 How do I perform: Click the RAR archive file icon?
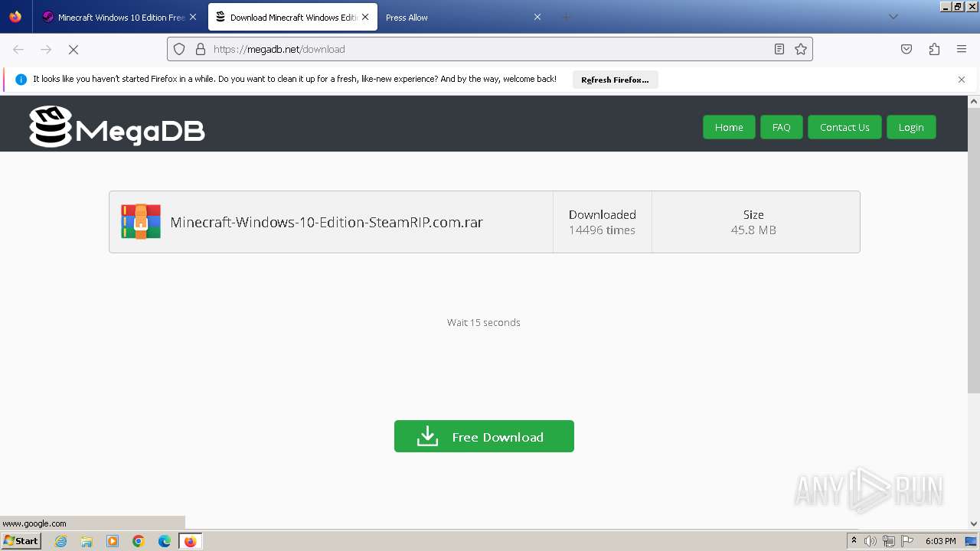(141, 222)
